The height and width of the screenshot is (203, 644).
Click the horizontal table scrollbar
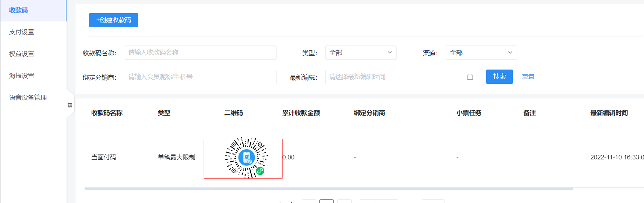(x=329, y=189)
